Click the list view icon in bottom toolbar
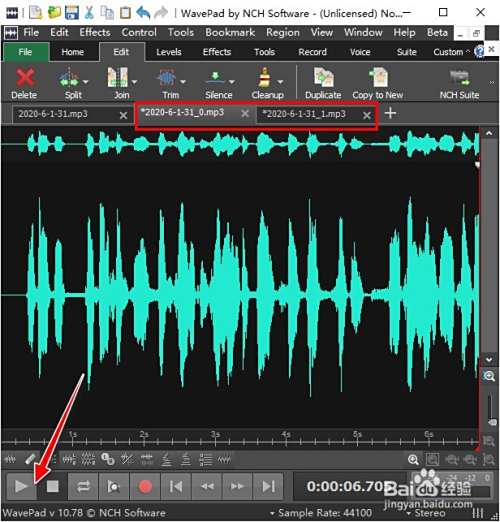Image resolution: width=500 pixels, height=522 pixels. coord(206,460)
